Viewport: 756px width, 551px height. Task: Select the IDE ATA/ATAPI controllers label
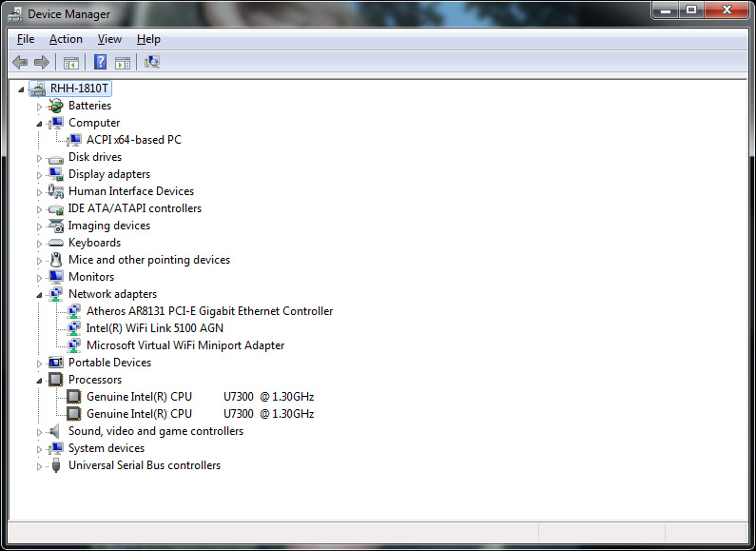(135, 208)
